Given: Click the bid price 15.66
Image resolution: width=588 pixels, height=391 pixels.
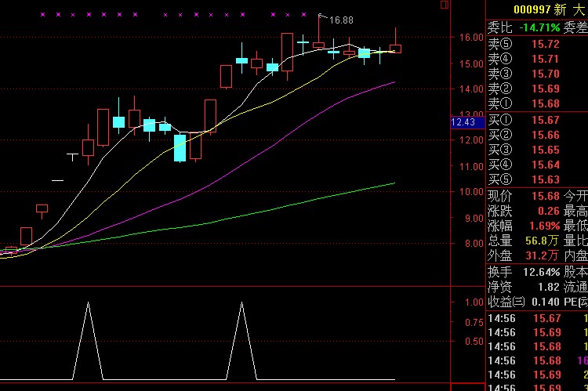Looking at the screenshot, I should (546, 135).
